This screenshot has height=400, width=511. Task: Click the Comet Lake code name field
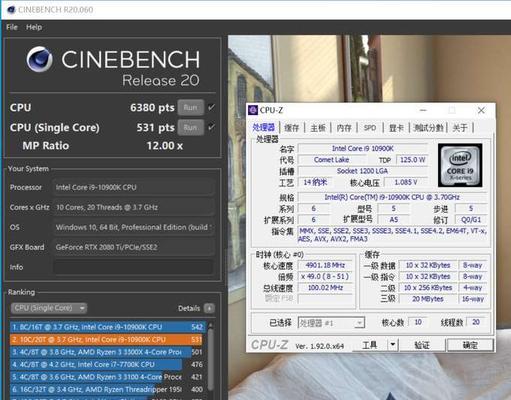[x=331, y=160]
